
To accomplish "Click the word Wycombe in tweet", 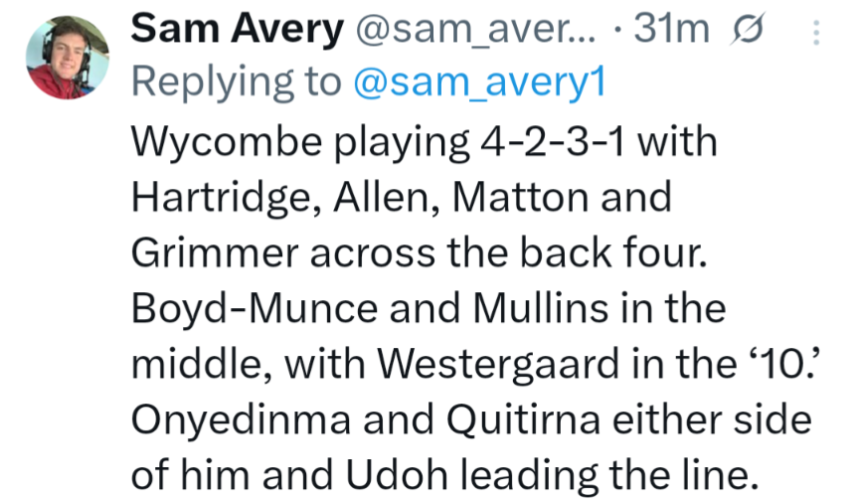I will (227, 142).
